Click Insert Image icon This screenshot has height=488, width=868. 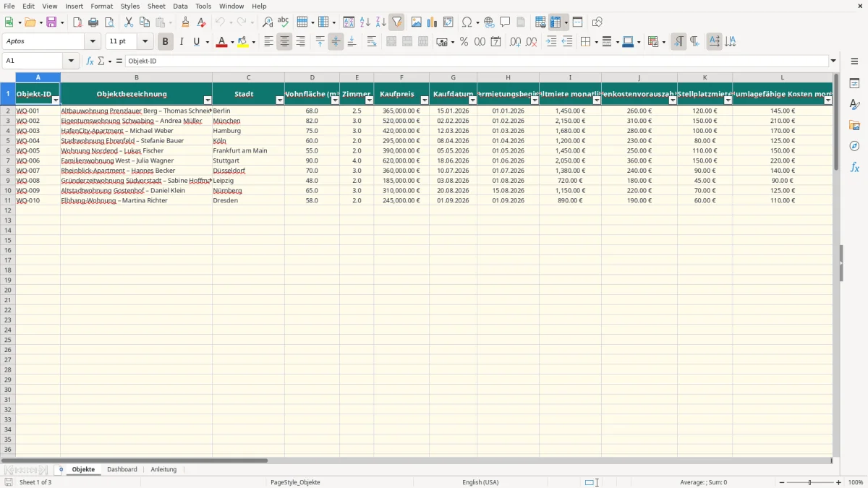[417, 22]
